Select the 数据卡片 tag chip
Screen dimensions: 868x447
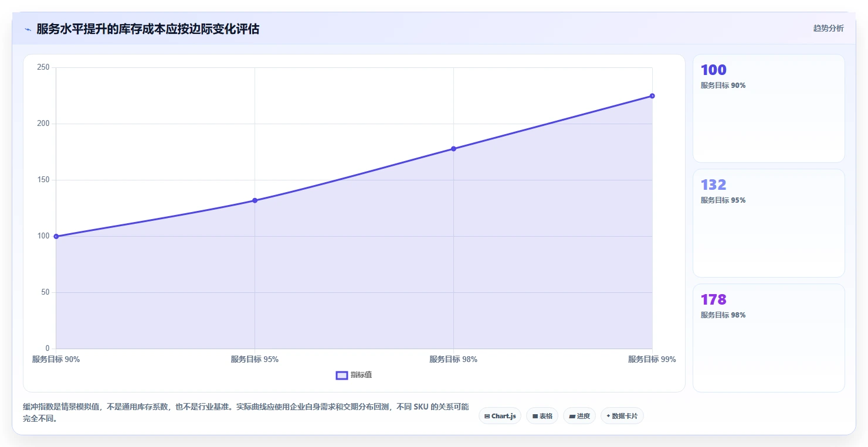point(622,416)
